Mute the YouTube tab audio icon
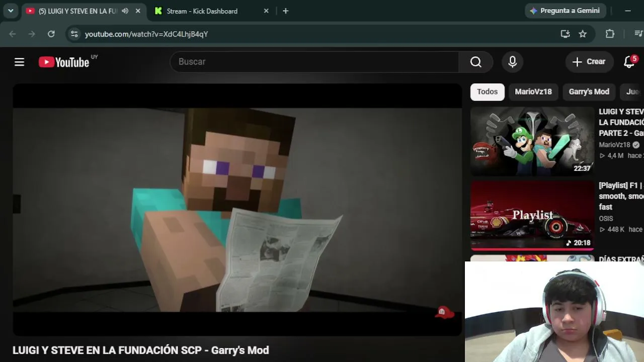The image size is (644, 362). 125,11
